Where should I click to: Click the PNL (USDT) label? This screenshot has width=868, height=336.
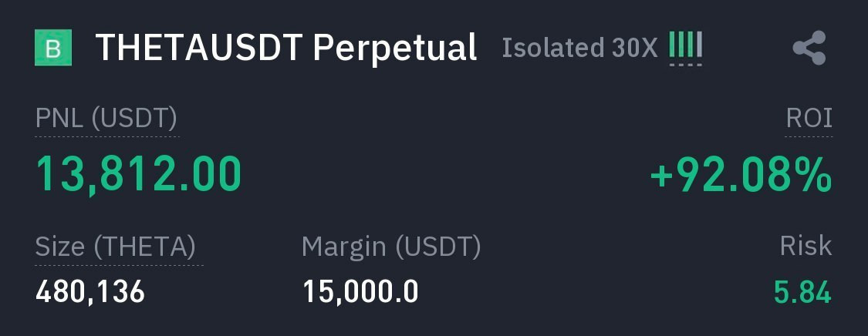[106, 119]
